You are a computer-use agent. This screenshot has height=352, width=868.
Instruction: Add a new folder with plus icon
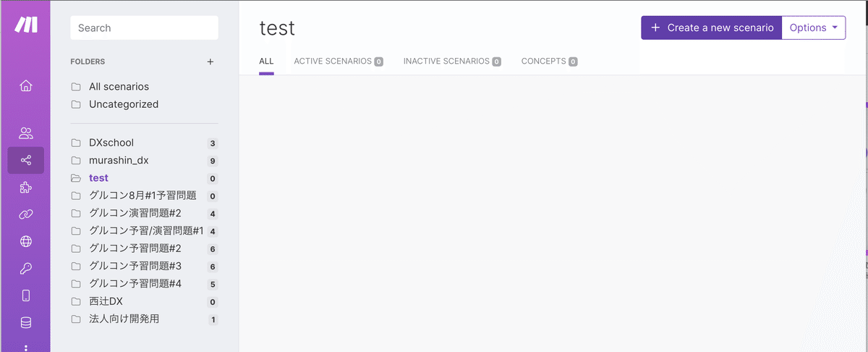point(210,62)
